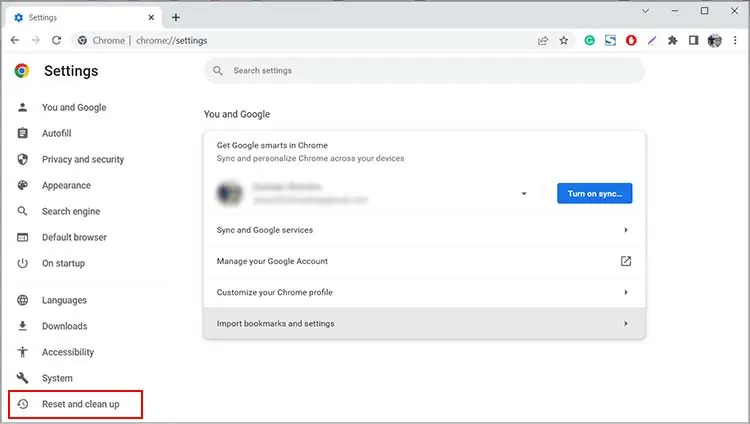Image resolution: width=750 pixels, height=424 pixels.
Task: Click the Turn on sync button
Action: tap(595, 193)
